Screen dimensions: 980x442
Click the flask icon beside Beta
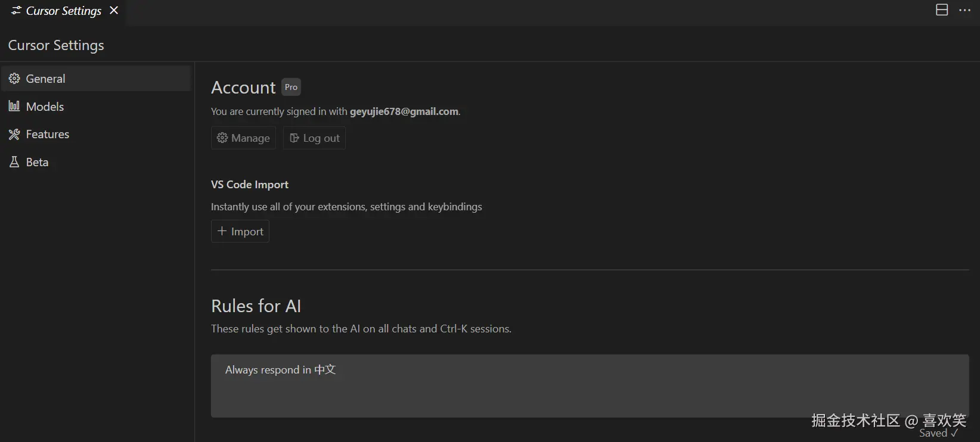coord(14,162)
